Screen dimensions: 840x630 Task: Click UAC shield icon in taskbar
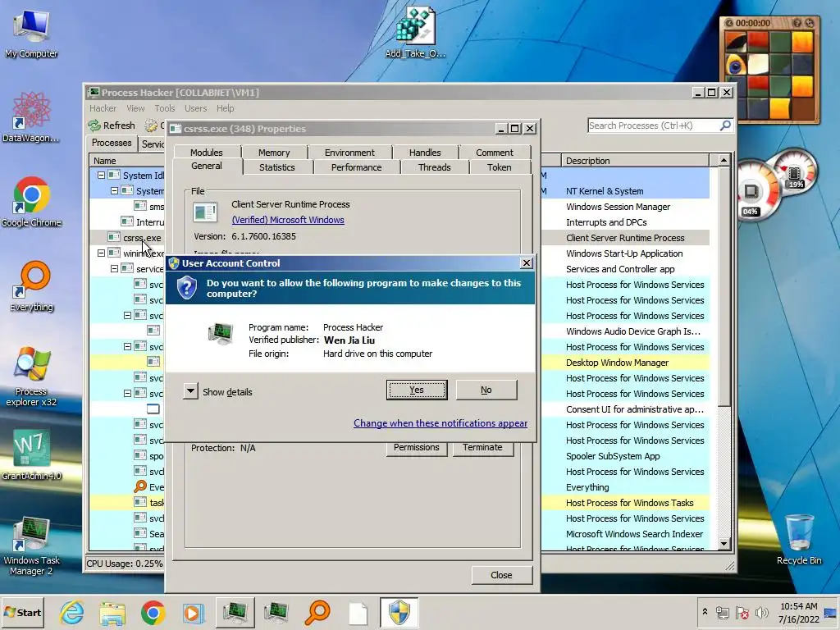pyautogui.click(x=399, y=612)
